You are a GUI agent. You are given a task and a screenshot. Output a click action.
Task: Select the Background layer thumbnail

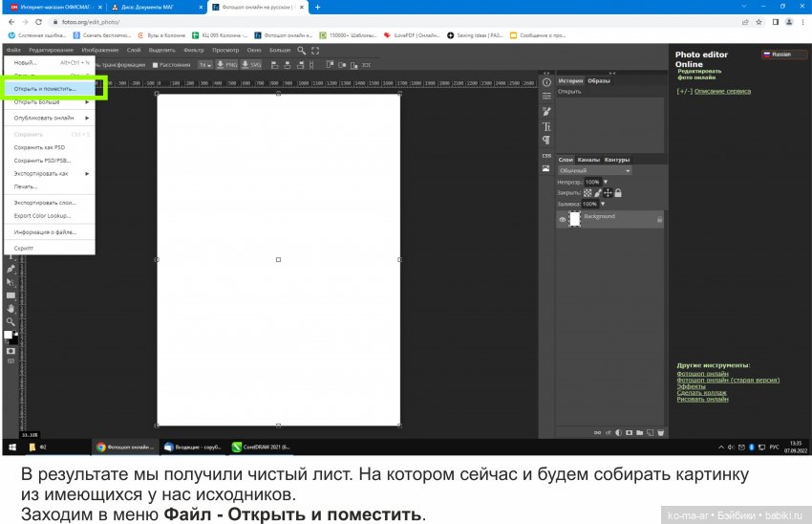(575, 219)
